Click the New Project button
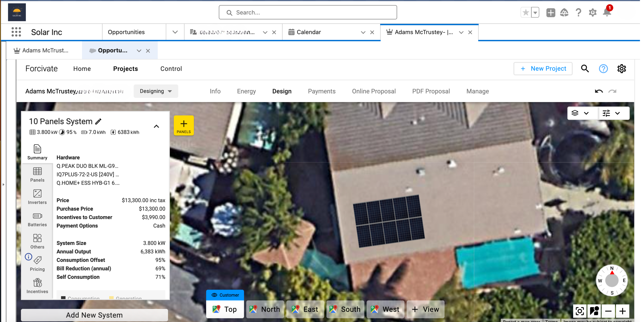The image size is (644, 322). pos(543,69)
